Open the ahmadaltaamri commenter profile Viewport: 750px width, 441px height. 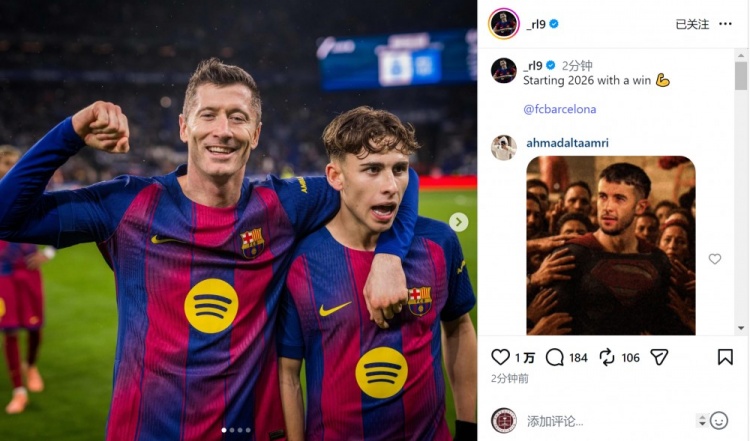coord(566,143)
